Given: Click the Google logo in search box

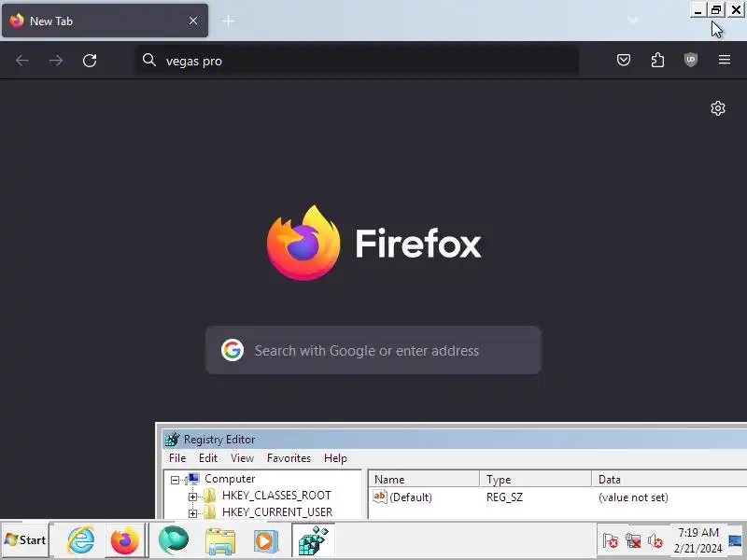Looking at the screenshot, I should 233,351.
